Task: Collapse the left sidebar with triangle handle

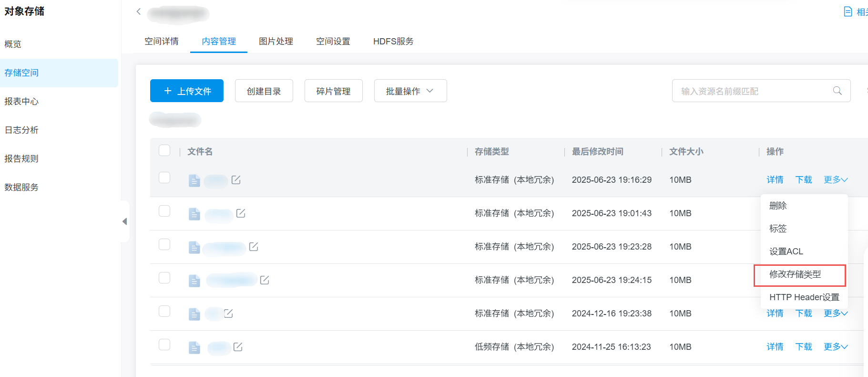Action: [x=125, y=221]
